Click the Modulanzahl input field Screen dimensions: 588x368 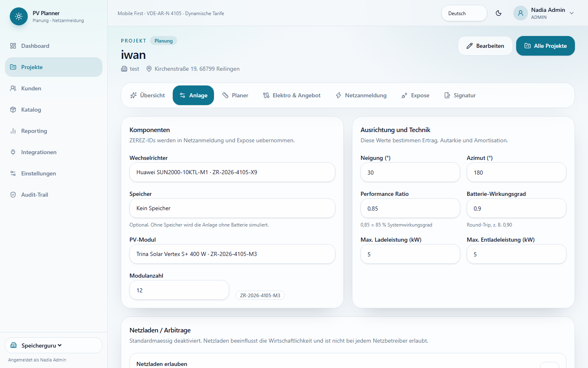pyautogui.click(x=179, y=290)
